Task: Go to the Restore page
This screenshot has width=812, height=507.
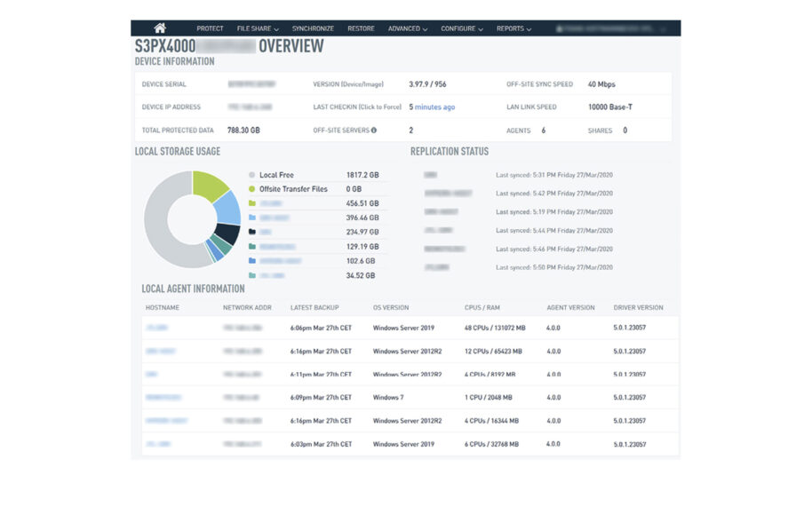Action: [x=361, y=28]
